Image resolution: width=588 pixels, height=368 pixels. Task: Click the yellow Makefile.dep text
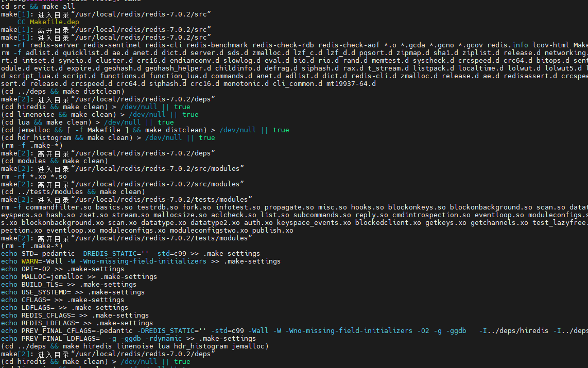tap(55, 22)
